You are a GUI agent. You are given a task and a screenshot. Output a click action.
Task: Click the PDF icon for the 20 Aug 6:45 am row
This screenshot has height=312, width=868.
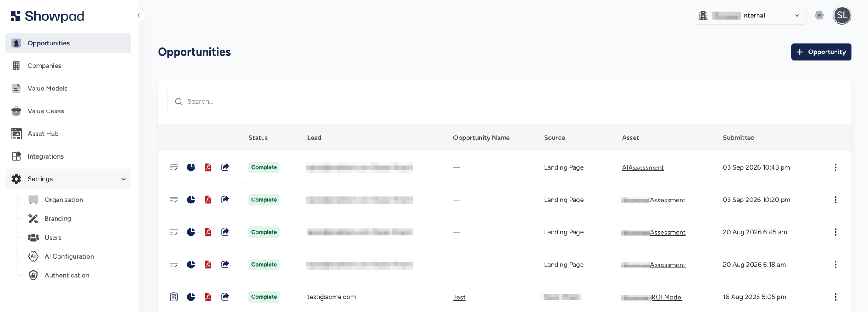[208, 232]
